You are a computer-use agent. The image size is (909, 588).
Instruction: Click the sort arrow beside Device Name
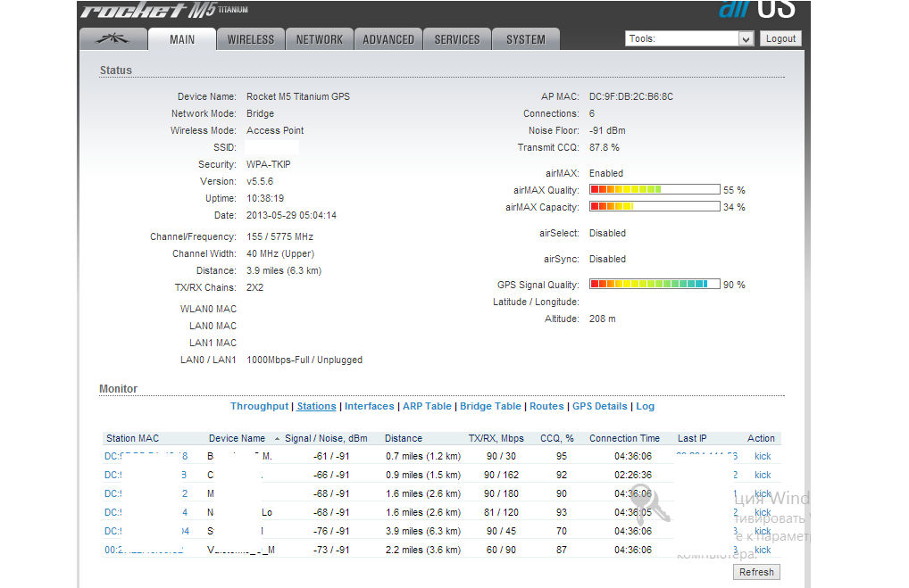coord(277,439)
